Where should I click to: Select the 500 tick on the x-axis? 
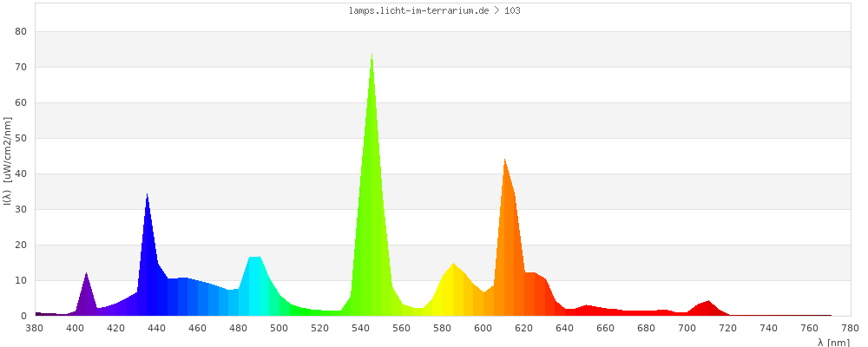(279, 328)
